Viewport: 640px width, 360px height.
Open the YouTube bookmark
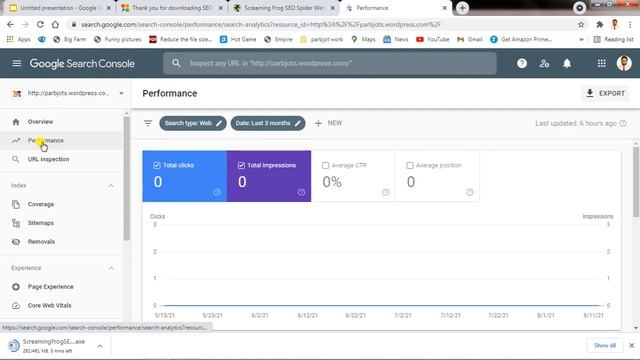pos(433,39)
